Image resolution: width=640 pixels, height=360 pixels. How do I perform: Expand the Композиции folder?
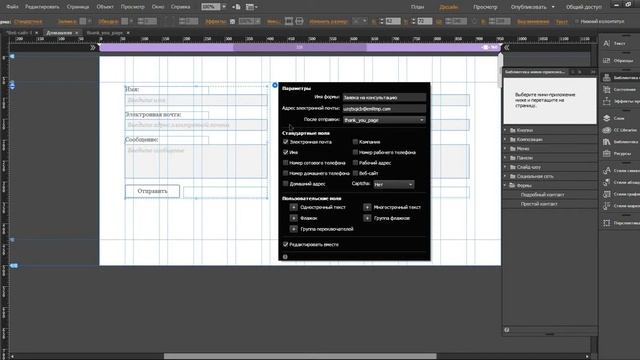click(505, 139)
